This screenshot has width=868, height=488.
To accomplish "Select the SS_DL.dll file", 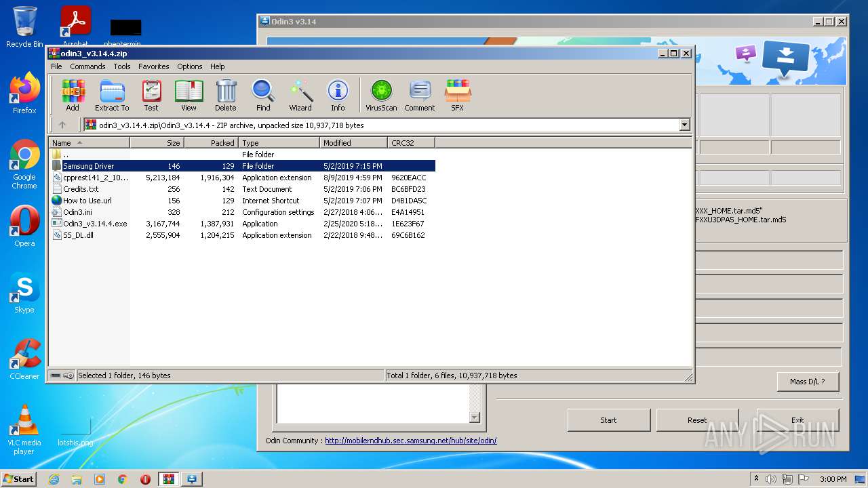I will click(243, 235).
